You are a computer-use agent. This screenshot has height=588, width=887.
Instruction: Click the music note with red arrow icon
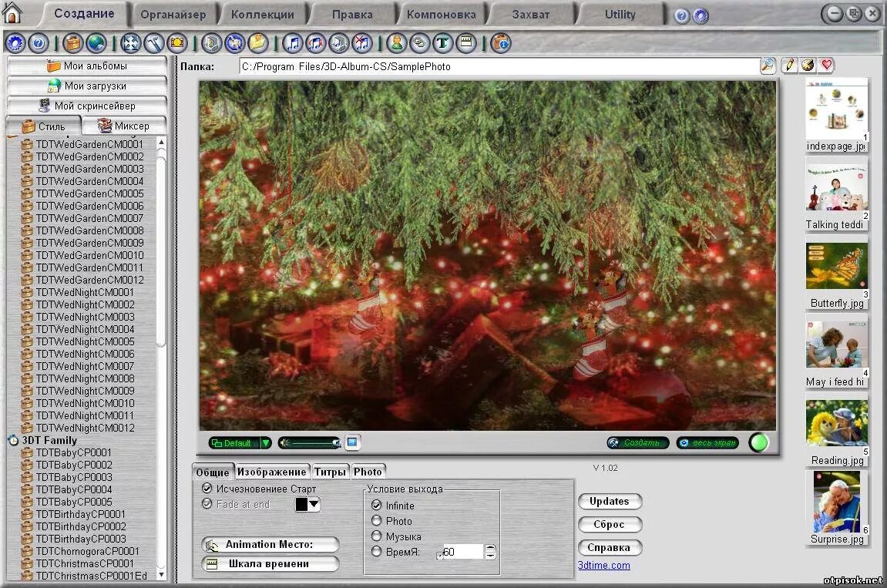click(316, 43)
